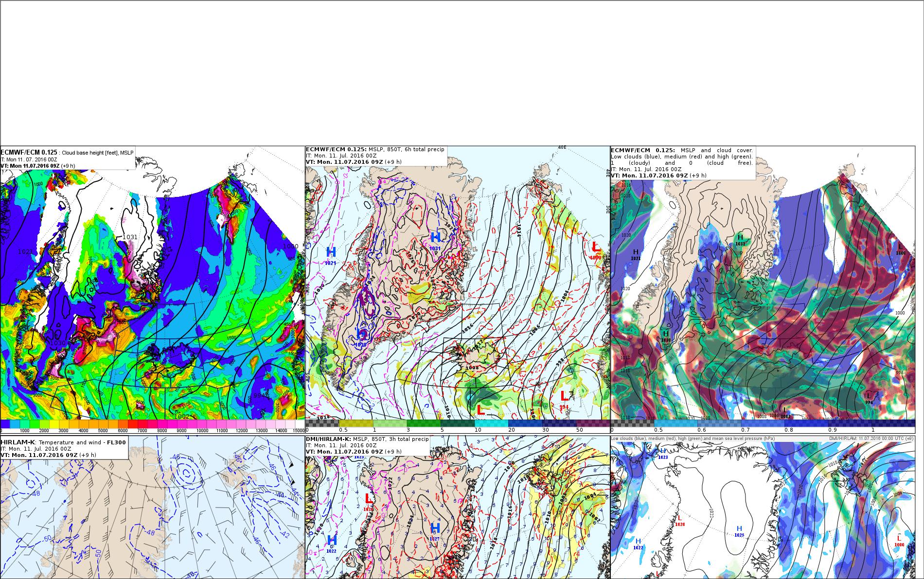Click the H 1023 marker in the DMI/HIRLAM clouds map
Screen dimensions: 924x579
pos(663,454)
